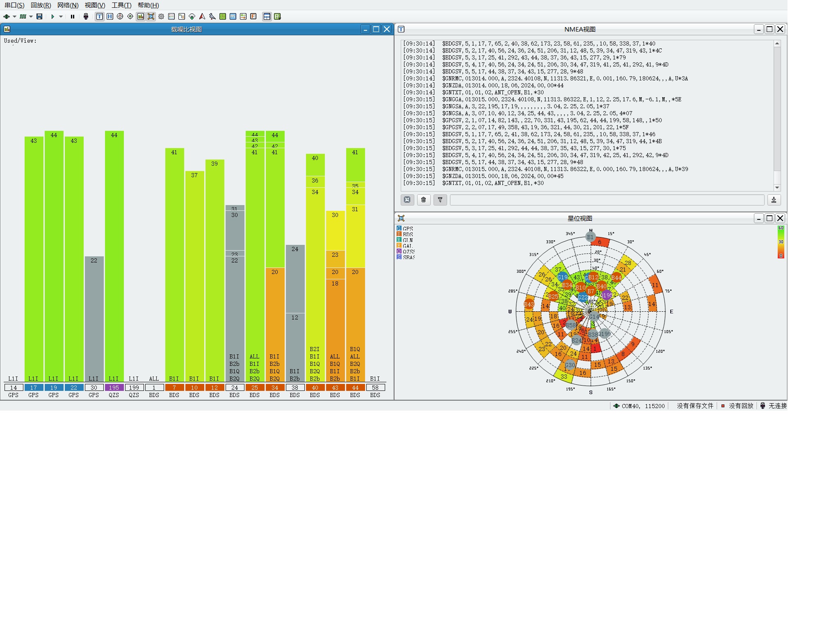Toggle the NMEA text view button

click(x=100, y=16)
